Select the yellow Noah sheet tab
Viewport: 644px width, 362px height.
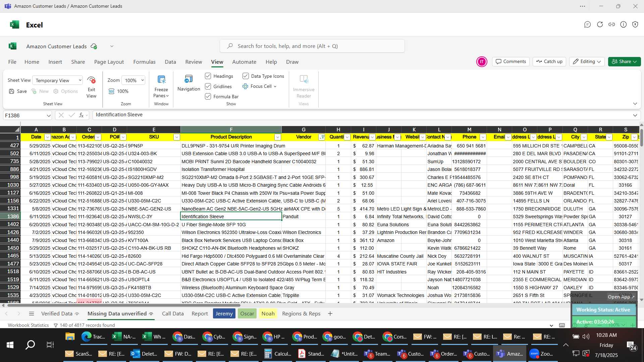tap(268, 313)
